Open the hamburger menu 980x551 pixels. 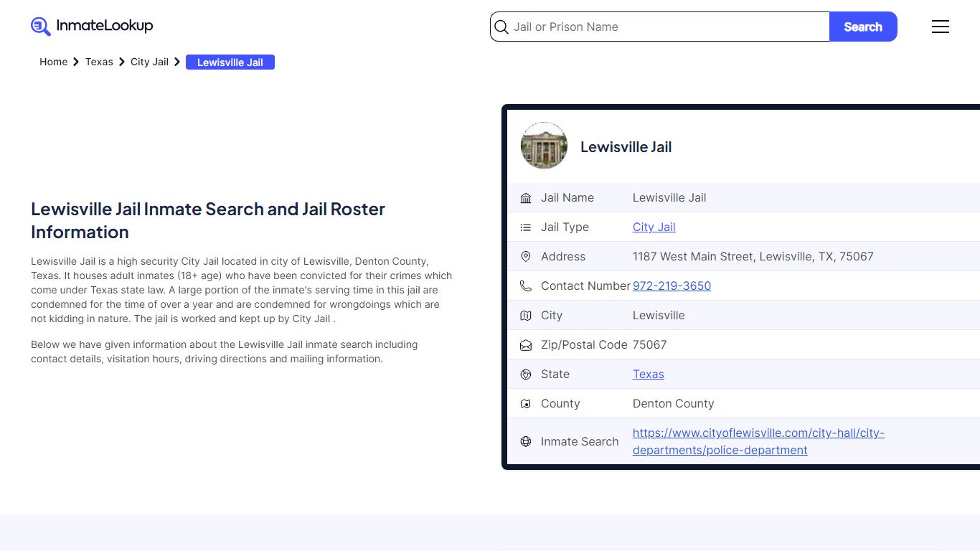pos(941,27)
